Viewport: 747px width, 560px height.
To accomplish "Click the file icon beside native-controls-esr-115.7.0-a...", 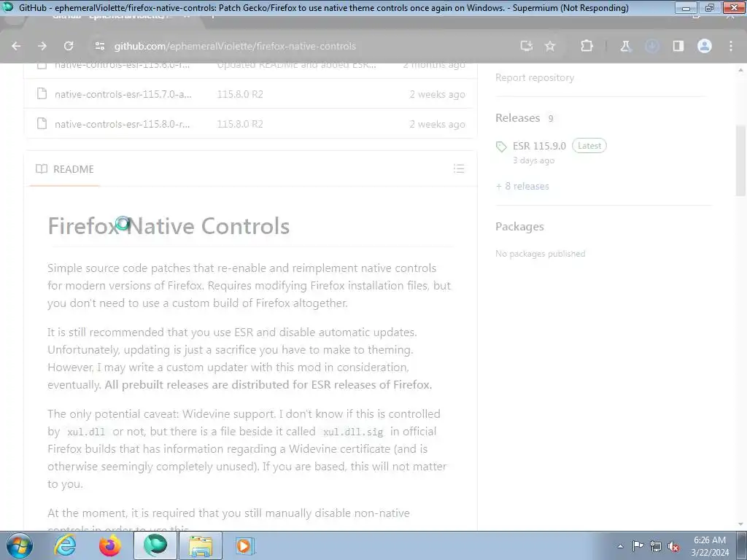I will pos(42,94).
